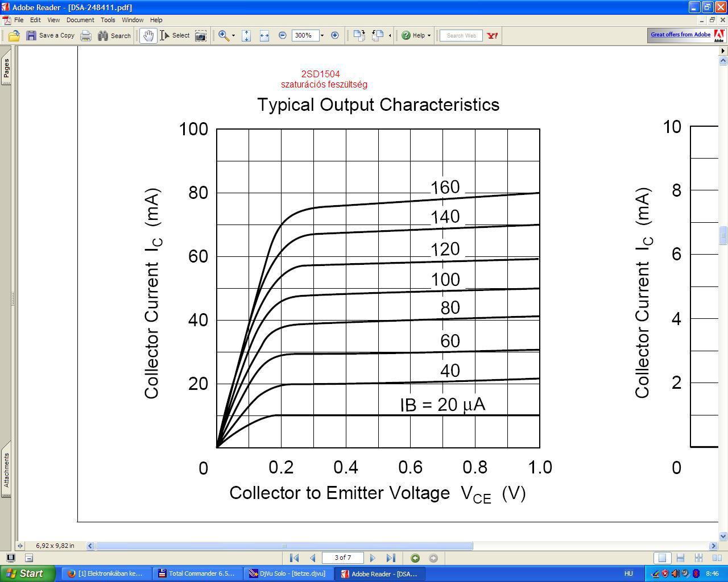The height and width of the screenshot is (582, 728).
Task: Toggle facing pages layout view
Action: (717, 558)
